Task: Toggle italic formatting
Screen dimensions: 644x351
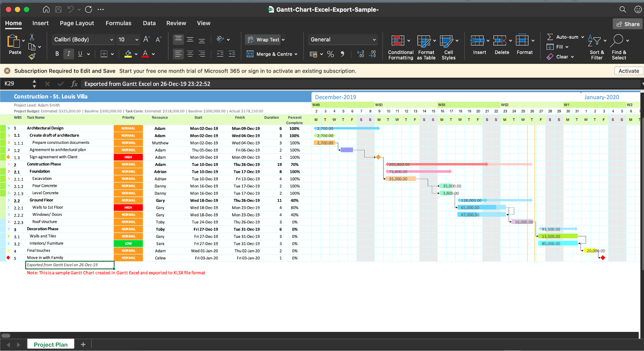Action: (x=68, y=54)
